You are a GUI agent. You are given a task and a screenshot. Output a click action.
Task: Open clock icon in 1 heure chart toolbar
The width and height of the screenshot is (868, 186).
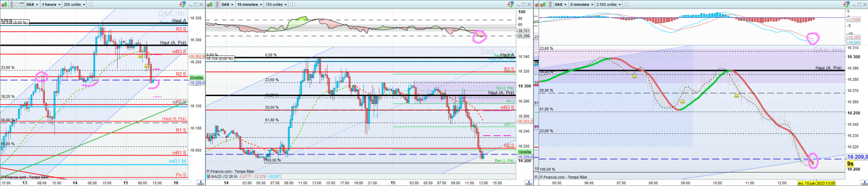[17, 4]
